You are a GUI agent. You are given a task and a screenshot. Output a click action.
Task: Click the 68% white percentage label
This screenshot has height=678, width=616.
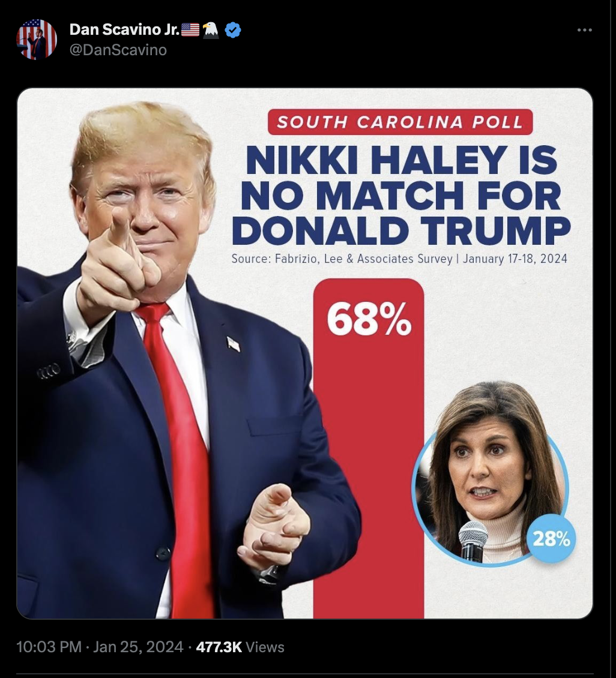369,319
